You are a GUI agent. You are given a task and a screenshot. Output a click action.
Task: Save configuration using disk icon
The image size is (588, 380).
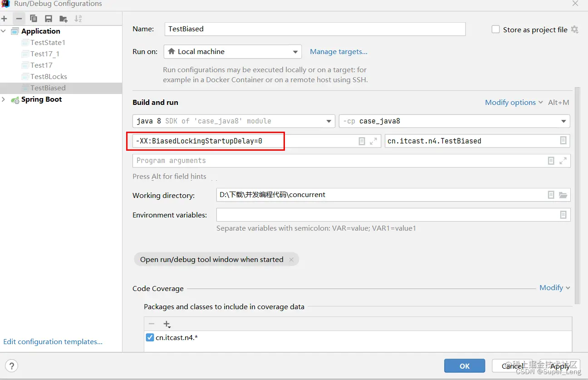click(x=49, y=19)
